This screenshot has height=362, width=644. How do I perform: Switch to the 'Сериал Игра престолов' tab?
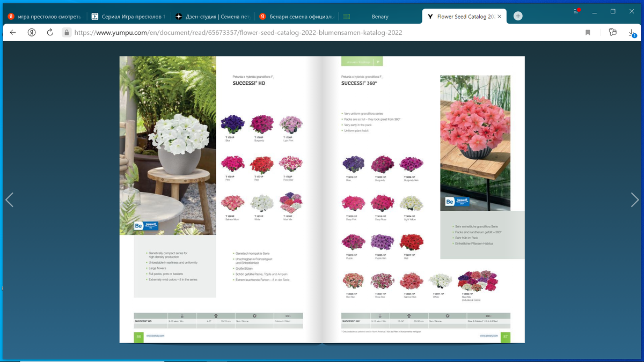[x=128, y=17]
